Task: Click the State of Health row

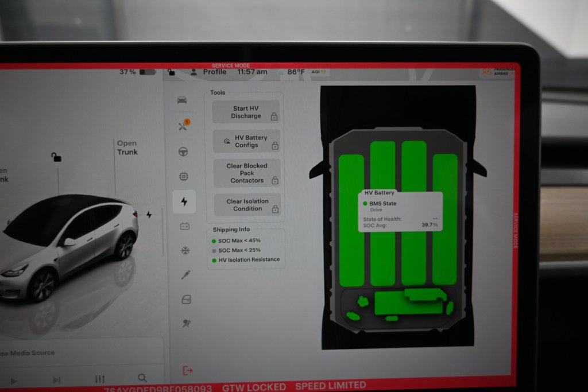Action: click(x=400, y=219)
